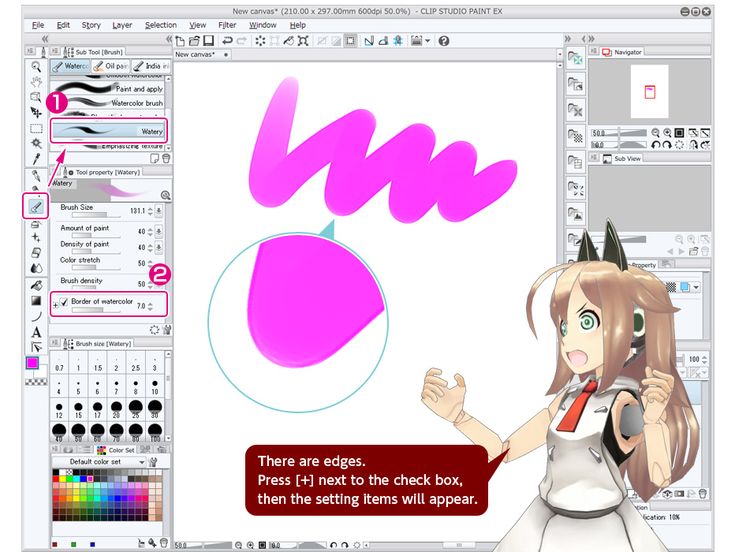735x552 pixels.
Task: Pick brush size preset 10
Action: (155, 388)
